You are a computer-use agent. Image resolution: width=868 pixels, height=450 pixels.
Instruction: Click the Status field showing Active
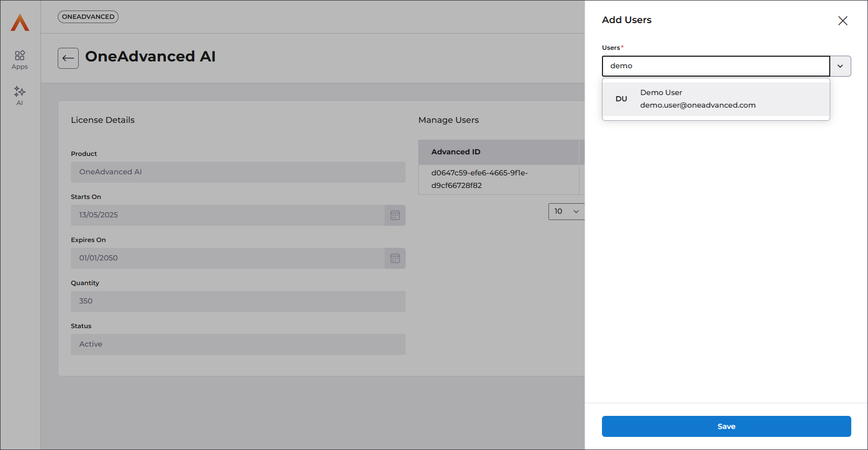[238, 344]
